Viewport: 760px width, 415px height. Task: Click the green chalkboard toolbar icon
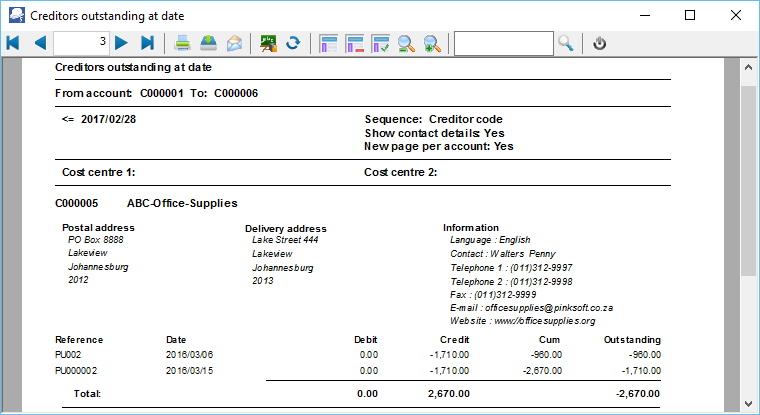(x=268, y=43)
